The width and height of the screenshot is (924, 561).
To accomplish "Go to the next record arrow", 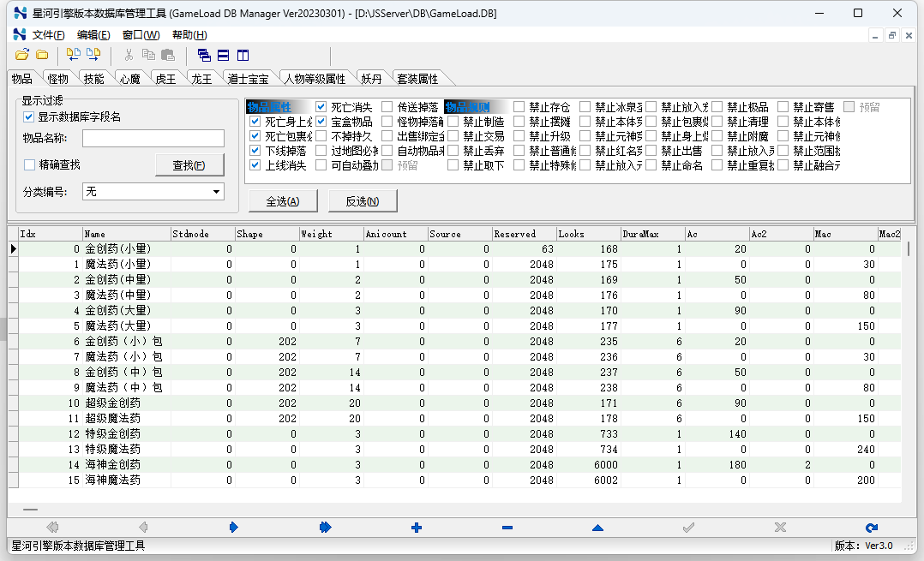I will point(234,528).
